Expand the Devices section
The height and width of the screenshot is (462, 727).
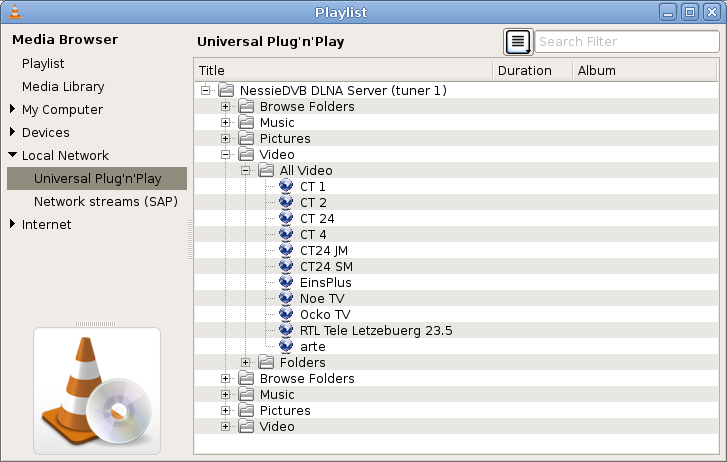[x=13, y=132]
